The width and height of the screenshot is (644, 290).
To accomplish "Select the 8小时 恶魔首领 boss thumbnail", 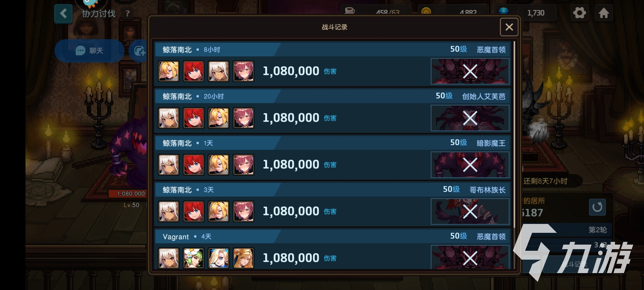I will pyautogui.click(x=470, y=71).
